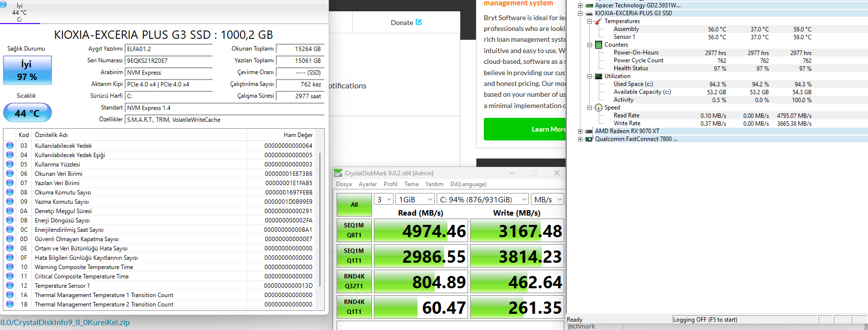Image resolution: width=868 pixels, height=330 pixels.
Task: Open the 1GiB test size dropdown
Action: click(416, 199)
